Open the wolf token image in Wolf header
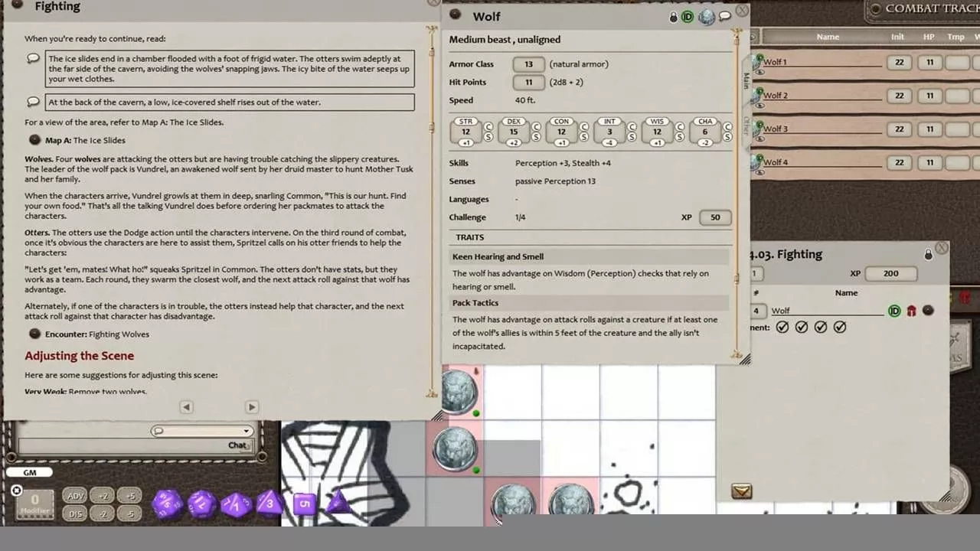 coord(707,17)
